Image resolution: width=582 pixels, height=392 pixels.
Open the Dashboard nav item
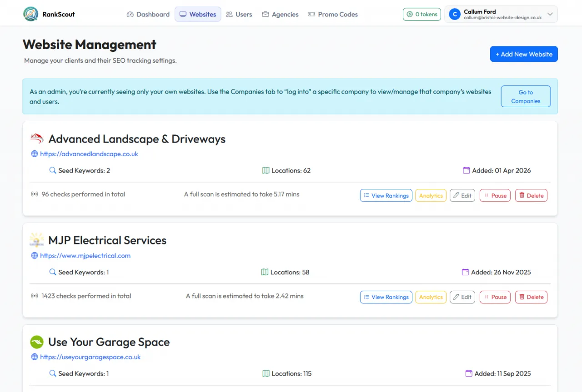pyautogui.click(x=148, y=14)
